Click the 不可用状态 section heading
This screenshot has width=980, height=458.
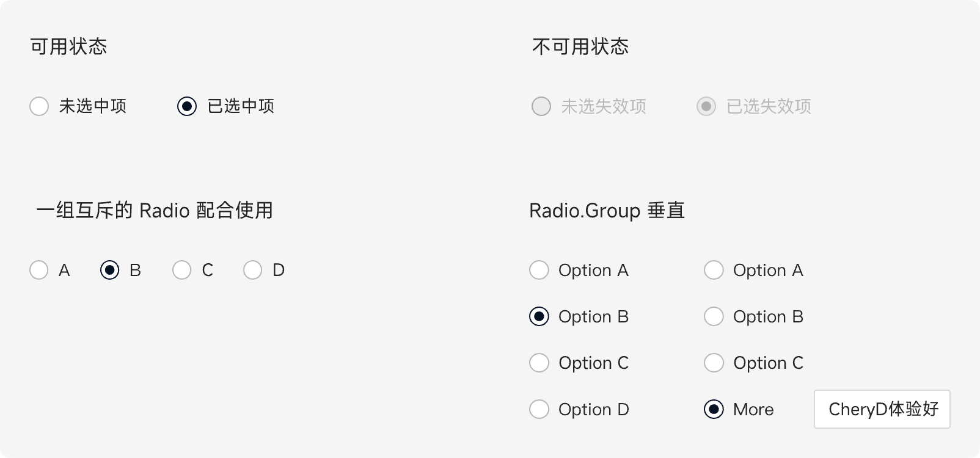coord(580,47)
